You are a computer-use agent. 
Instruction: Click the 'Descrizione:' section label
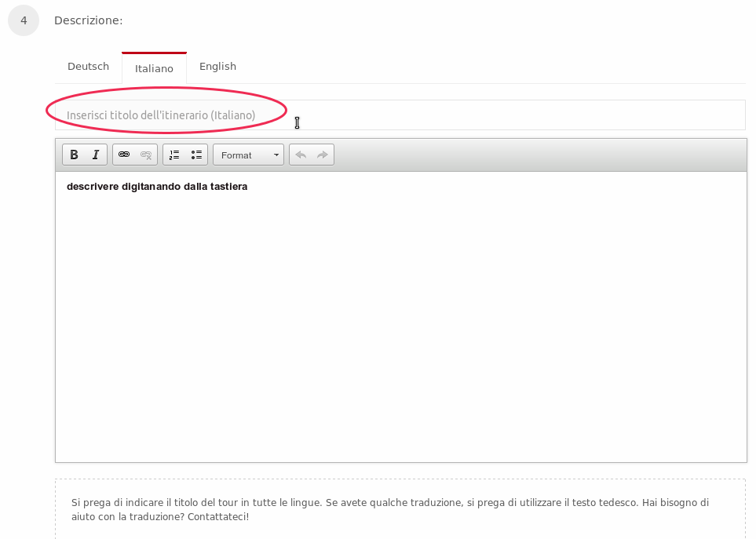pos(88,20)
